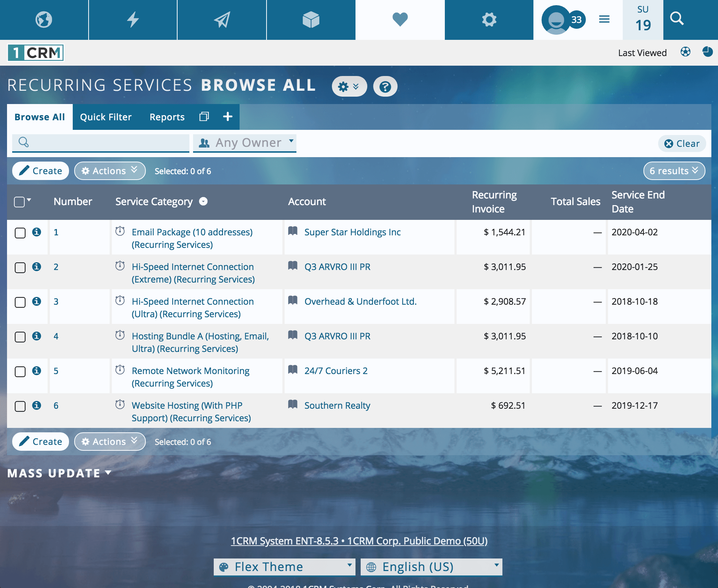Click the list search input field

coord(101,143)
